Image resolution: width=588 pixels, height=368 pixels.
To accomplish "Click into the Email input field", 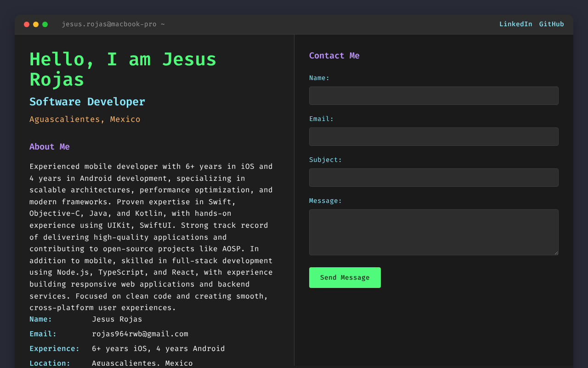I will click(434, 137).
